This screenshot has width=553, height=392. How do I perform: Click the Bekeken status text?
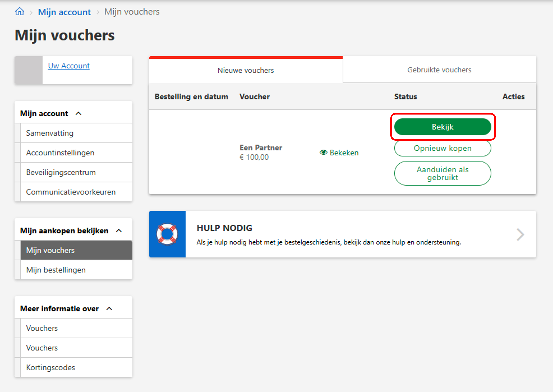(344, 153)
